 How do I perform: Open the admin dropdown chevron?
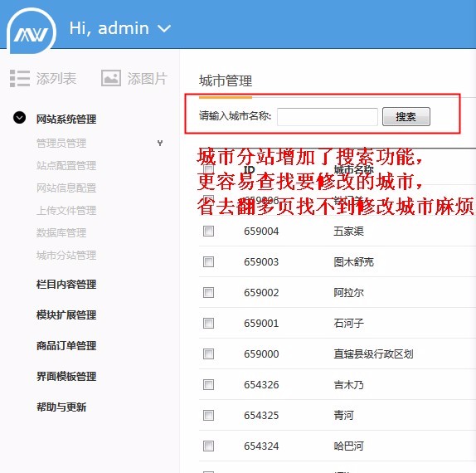tap(164, 29)
